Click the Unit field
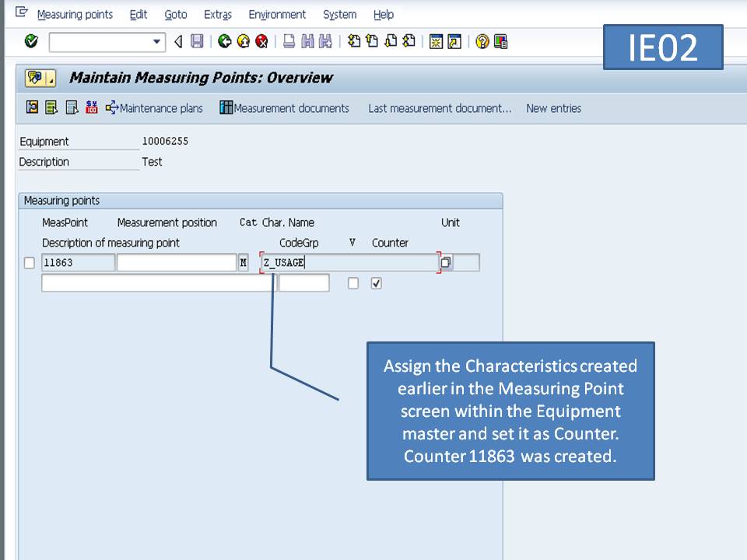 [466, 263]
